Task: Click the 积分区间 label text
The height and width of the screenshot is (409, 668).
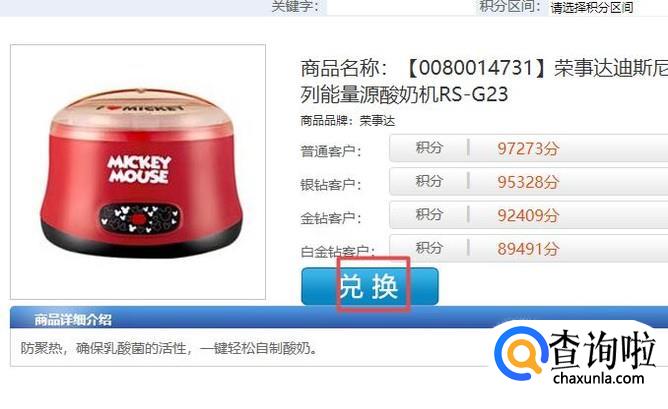Action: tap(510, 6)
